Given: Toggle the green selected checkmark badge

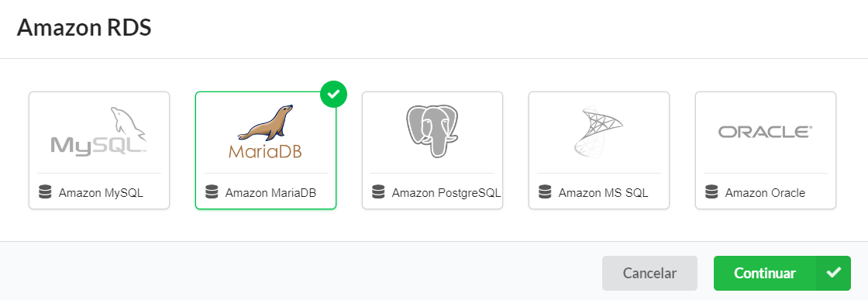Looking at the screenshot, I should coord(333,95).
